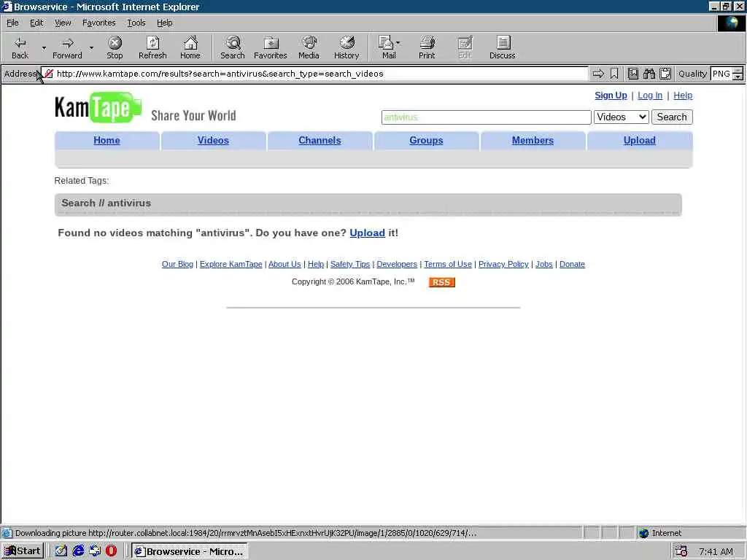Viewport: 747px width, 560px height.
Task: Refresh the current page
Action: [152, 47]
